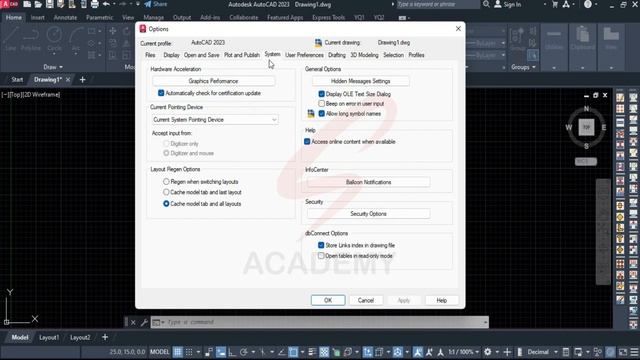
Task: Enable Open tables in read-only mode
Action: click(x=321, y=256)
